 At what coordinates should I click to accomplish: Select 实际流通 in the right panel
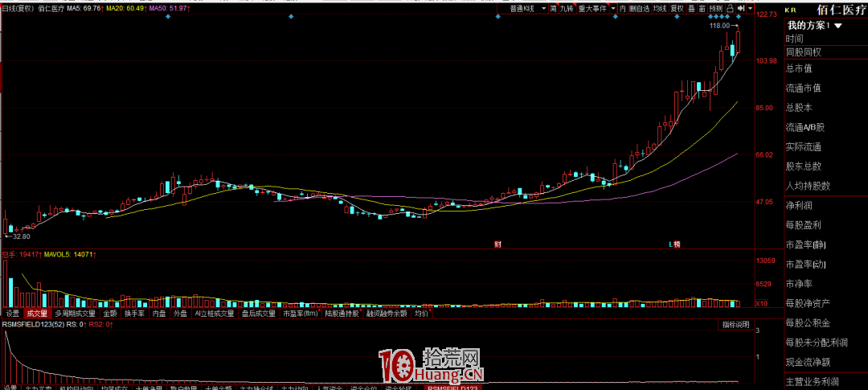(x=803, y=147)
